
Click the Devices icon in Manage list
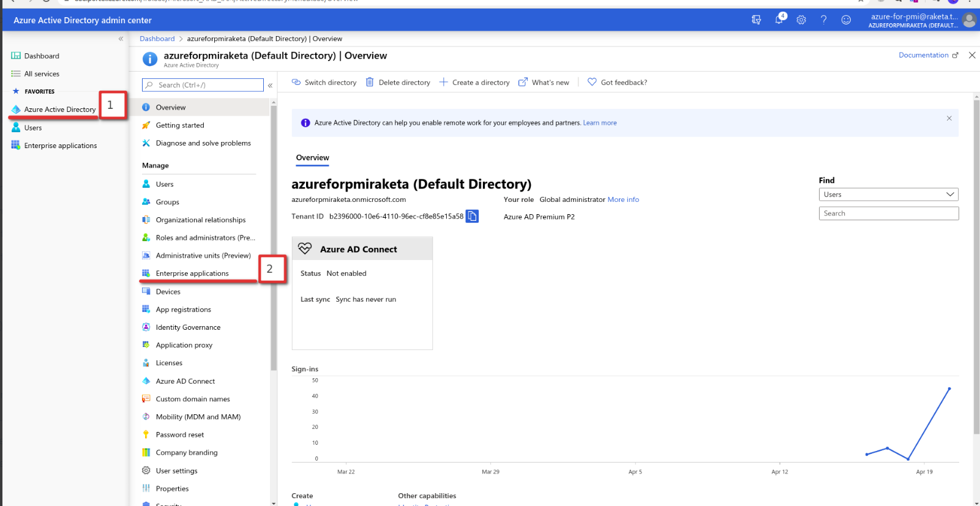(x=146, y=291)
